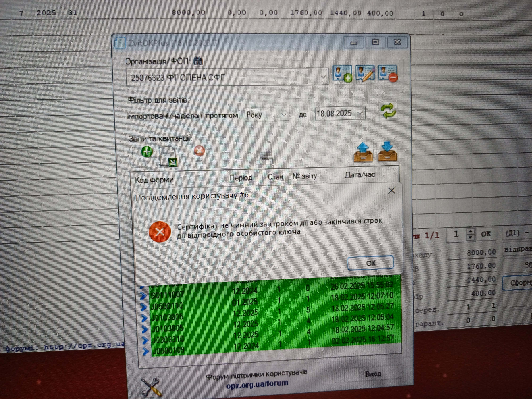
Task: Click the Код форми column header
Action: [154, 180]
